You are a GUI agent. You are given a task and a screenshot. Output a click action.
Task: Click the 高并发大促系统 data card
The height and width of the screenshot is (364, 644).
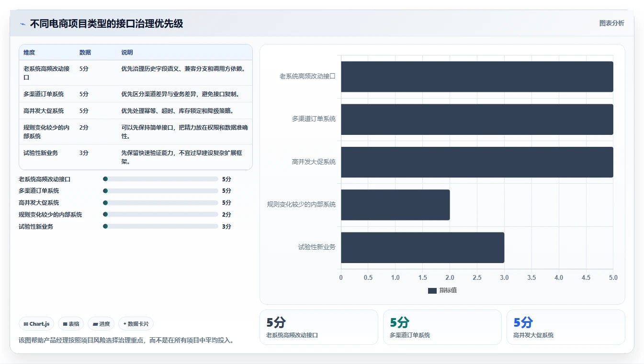(566, 327)
